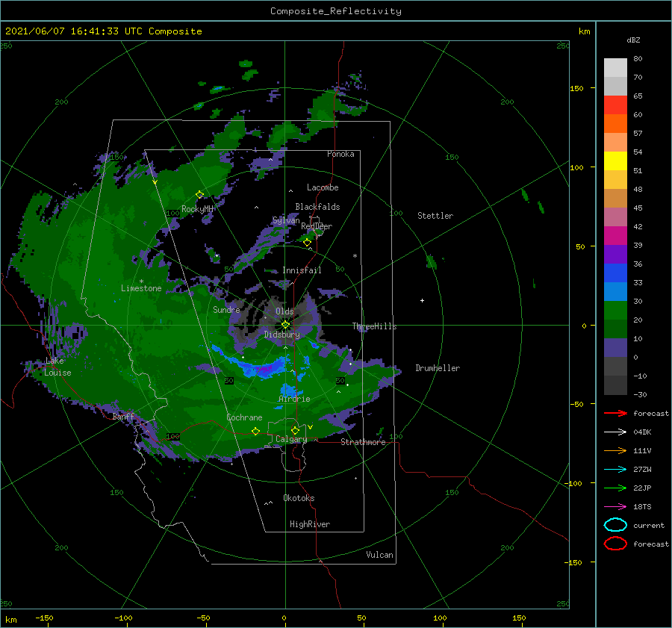The height and width of the screenshot is (628, 672).
Task: Select the purple 10-0 dBZ swatch
Action: pos(615,347)
